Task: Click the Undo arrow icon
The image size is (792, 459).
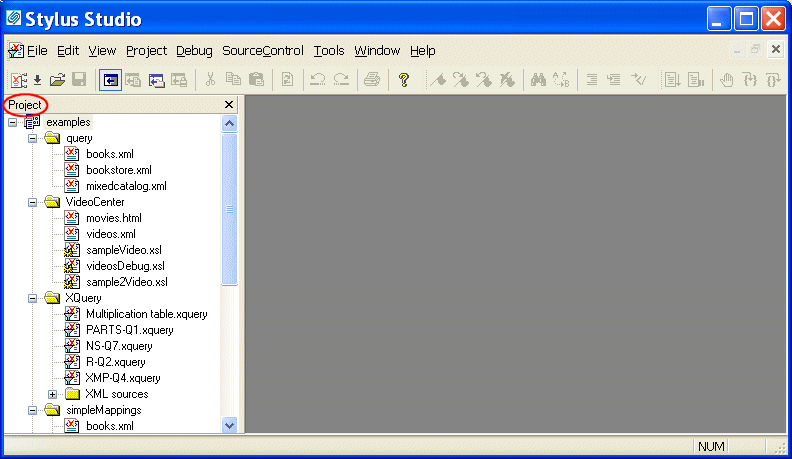Action: click(317, 80)
